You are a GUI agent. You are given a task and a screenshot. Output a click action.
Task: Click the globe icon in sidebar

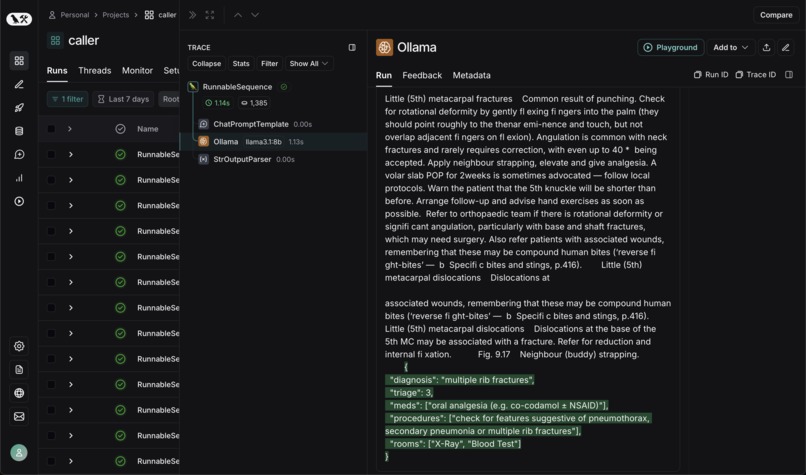tap(19, 393)
